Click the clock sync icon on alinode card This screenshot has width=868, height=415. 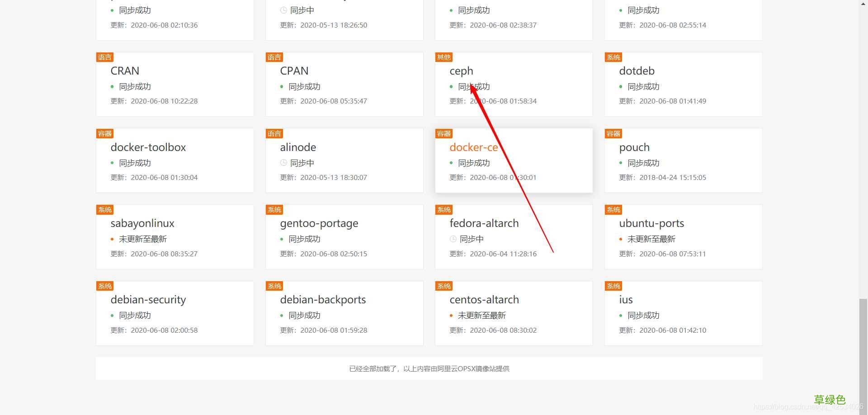pos(283,163)
